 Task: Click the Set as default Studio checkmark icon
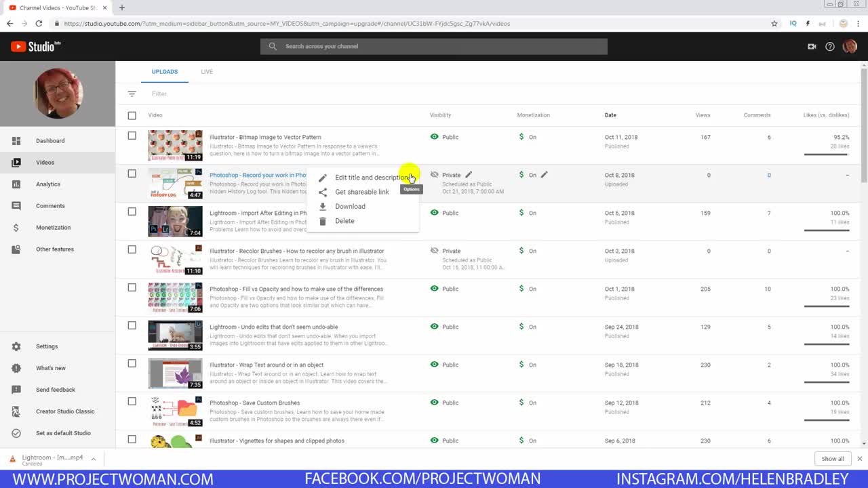(16, 433)
